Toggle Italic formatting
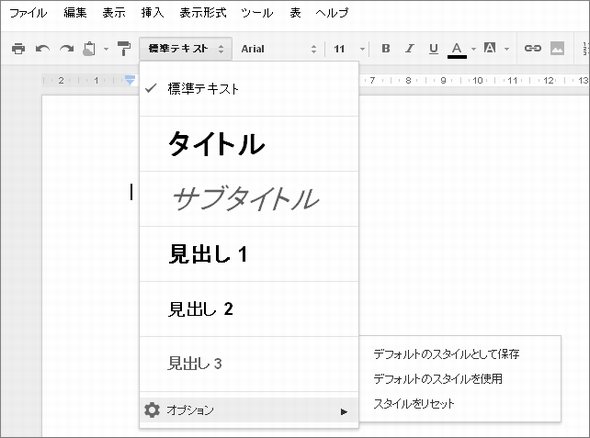The width and height of the screenshot is (590, 438). (x=409, y=48)
